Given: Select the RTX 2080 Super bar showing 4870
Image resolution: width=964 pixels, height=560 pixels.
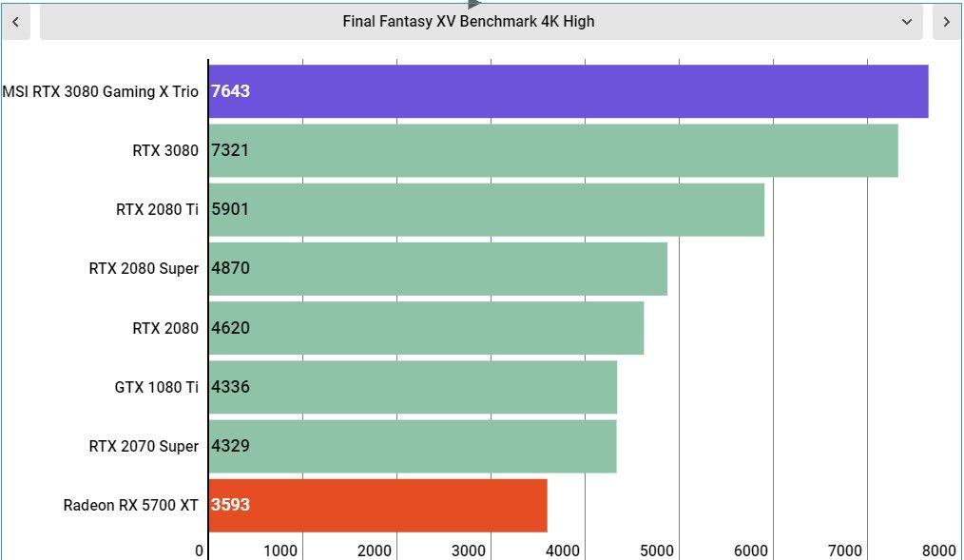Looking at the screenshot, I should click(437, 269).
